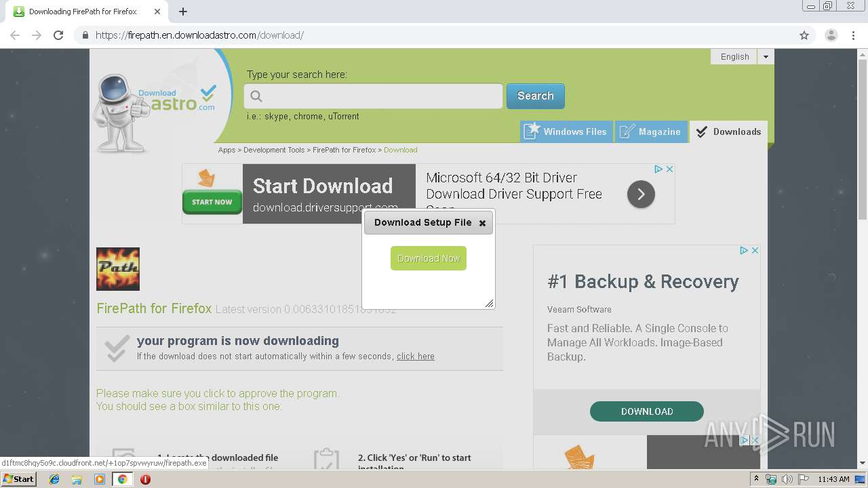Open Windows Explorer folder in taskbar

click(77, 479)
